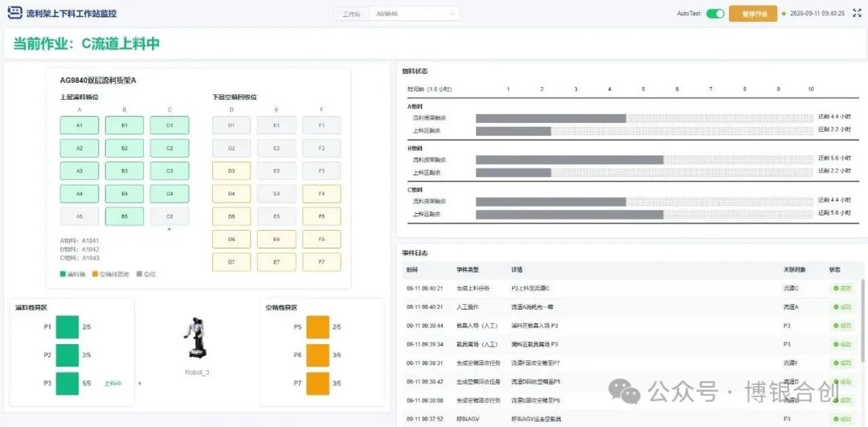Enter fullscreen with the expand icon
868x427 pixels.
point(857,14)
